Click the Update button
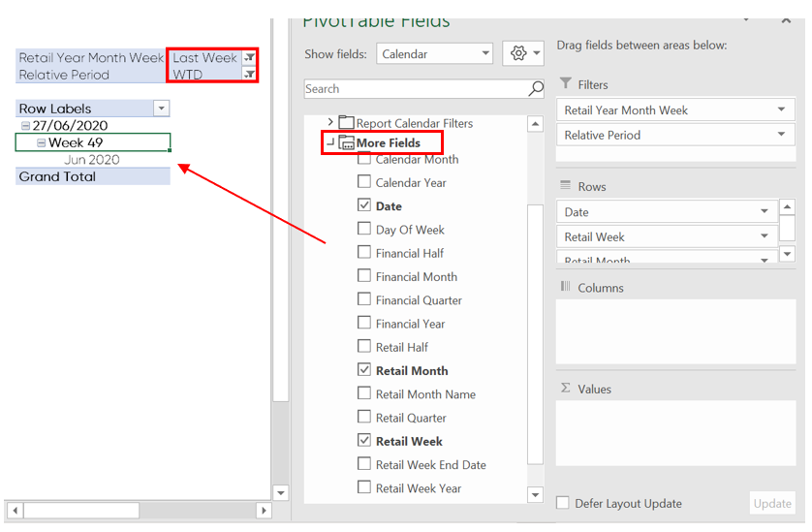The height and width of the screenshot is (532, 812). tap(772, 503)
